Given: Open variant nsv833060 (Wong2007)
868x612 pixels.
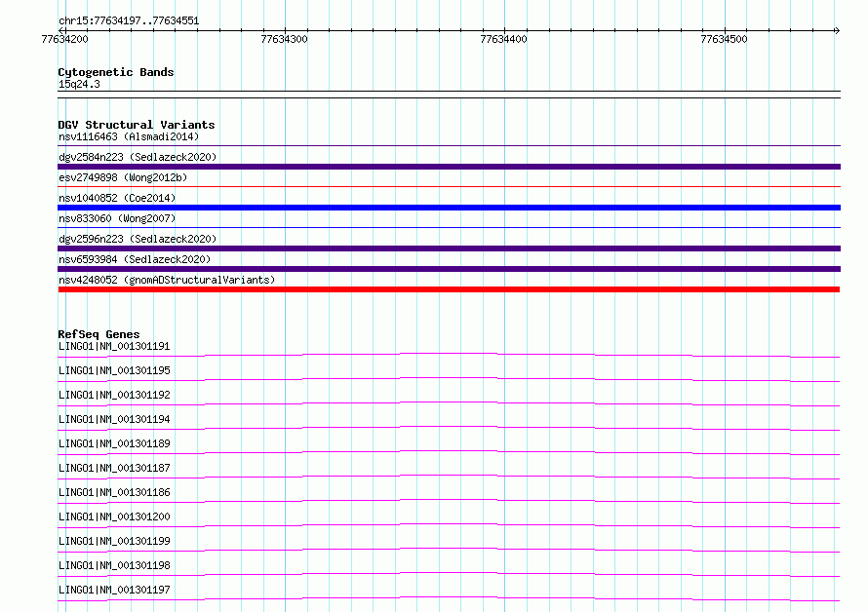Looking at the screenshot, I should tap(117, 218).
